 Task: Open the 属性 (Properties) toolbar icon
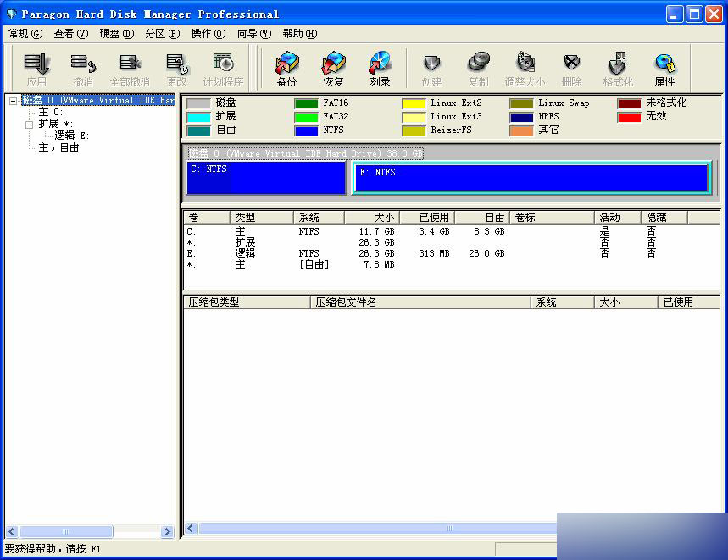pos(664,69)
